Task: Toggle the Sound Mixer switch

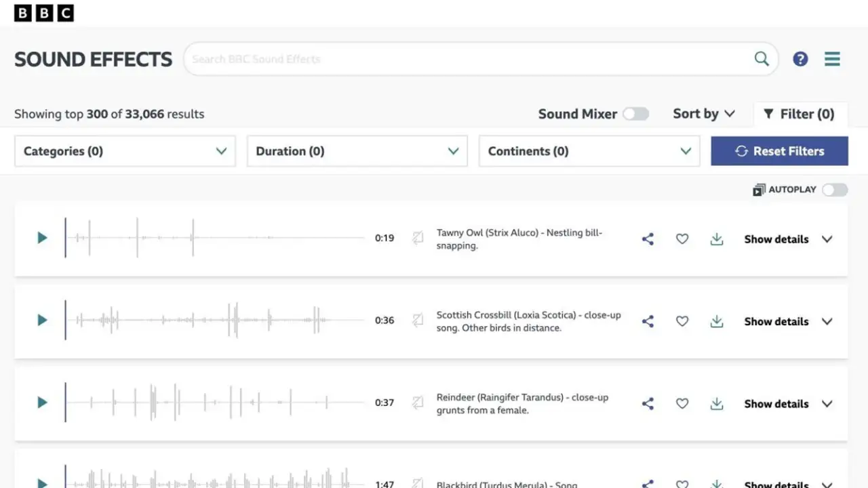Action: click(x=636, y=114)
